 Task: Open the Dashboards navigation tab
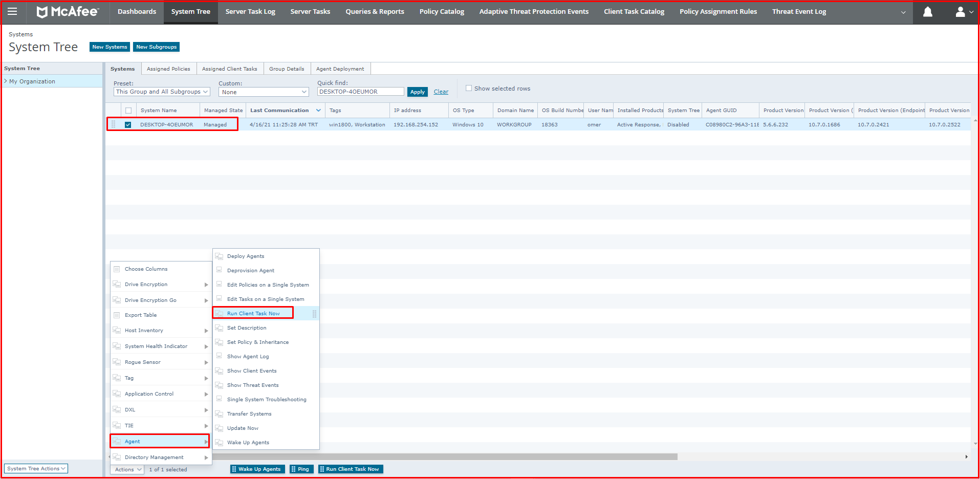(137, 12)
